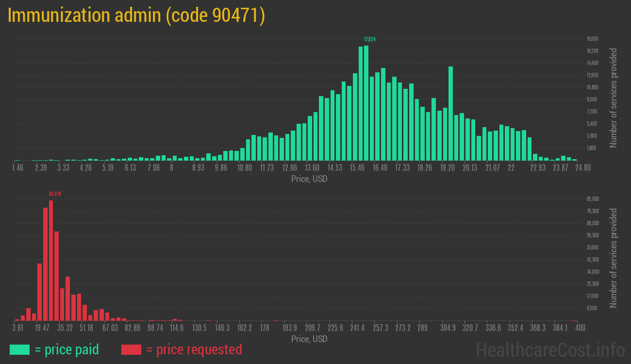The image size is (631, 364).
Task: Click upper chart's 'Number of services provided' axis title
Action: (x=614, y=98)
